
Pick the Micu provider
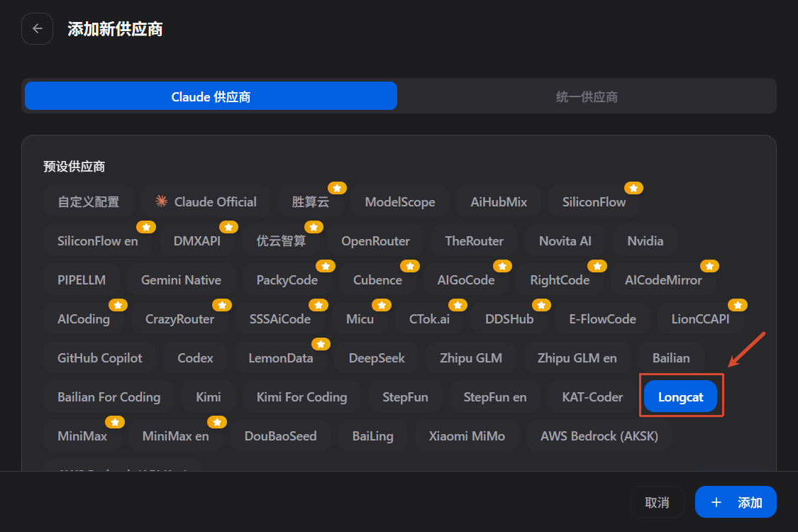(x=360, y=319)
